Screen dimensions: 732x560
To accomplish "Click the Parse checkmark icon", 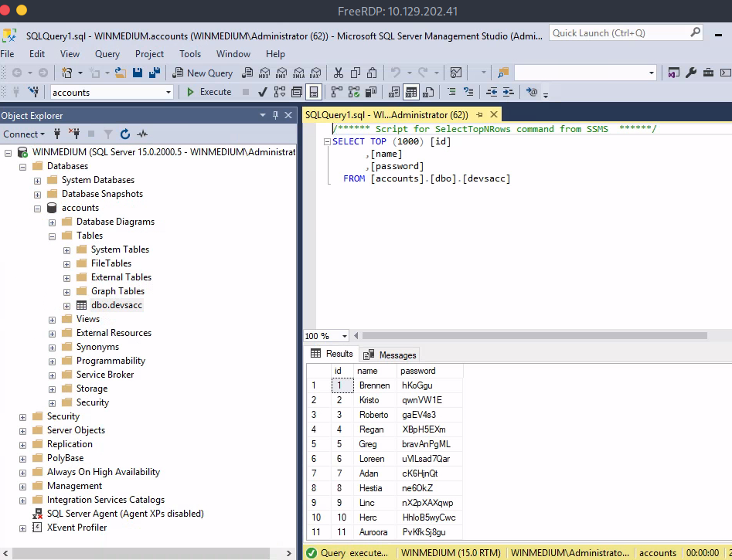I will click(262, 92).
